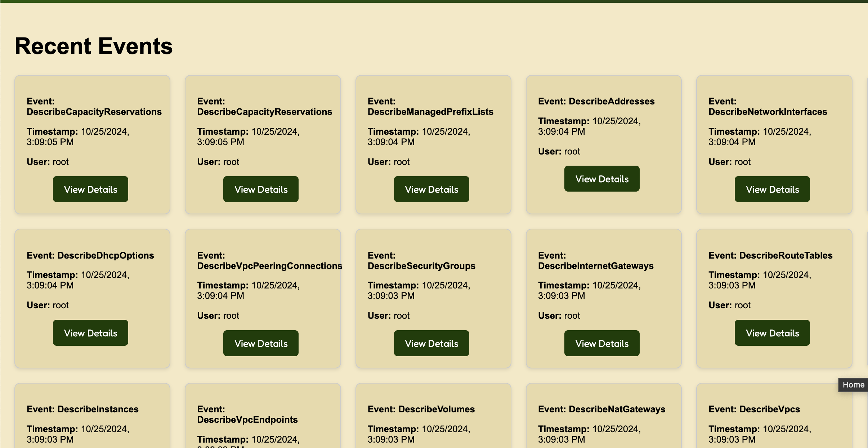Open details of DescribeInternetGateways event
This screenshot has height=448, width=868.
tap(601, 343)
